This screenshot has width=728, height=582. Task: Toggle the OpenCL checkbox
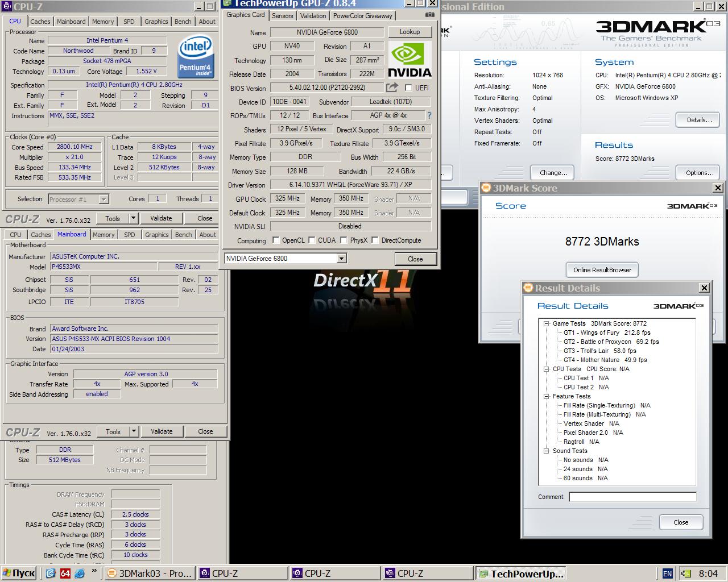coord(276,240)
